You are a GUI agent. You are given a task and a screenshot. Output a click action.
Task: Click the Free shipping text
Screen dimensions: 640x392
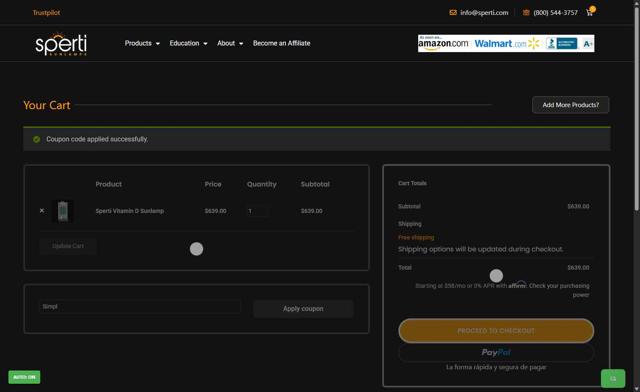tap(416, 237)
